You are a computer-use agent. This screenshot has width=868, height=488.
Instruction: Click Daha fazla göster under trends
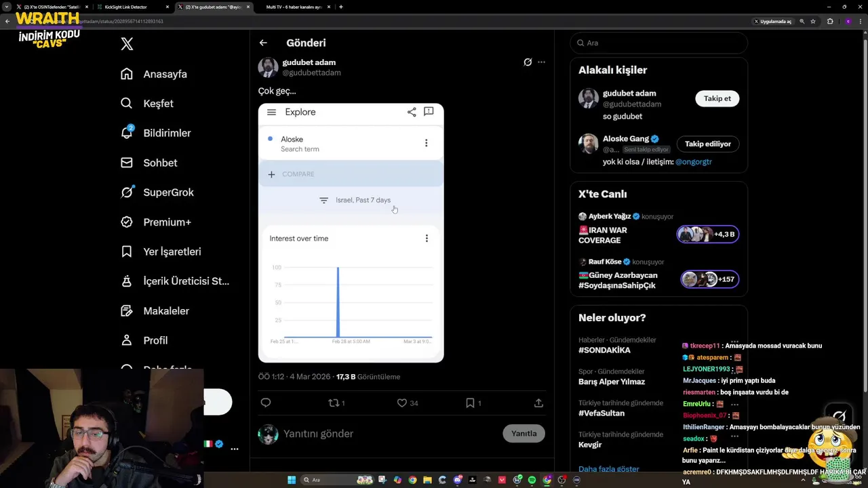point(608,469)
